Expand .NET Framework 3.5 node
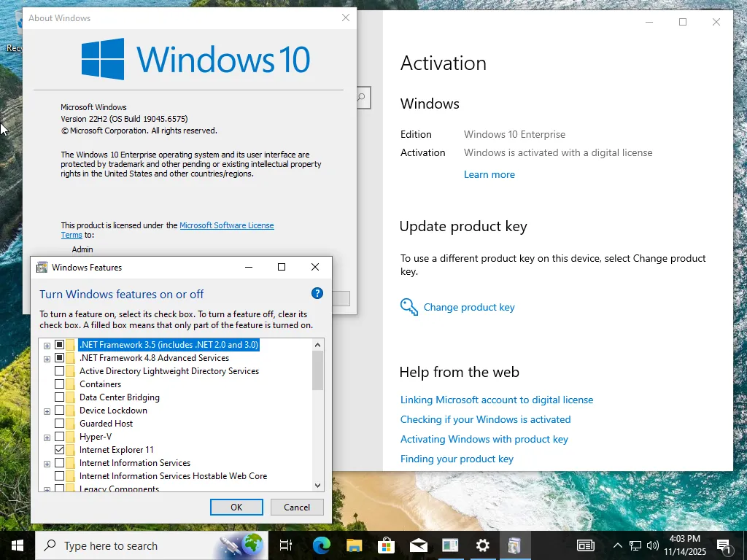The height and width of the screenshot is (560, 747). pos(47,344)
